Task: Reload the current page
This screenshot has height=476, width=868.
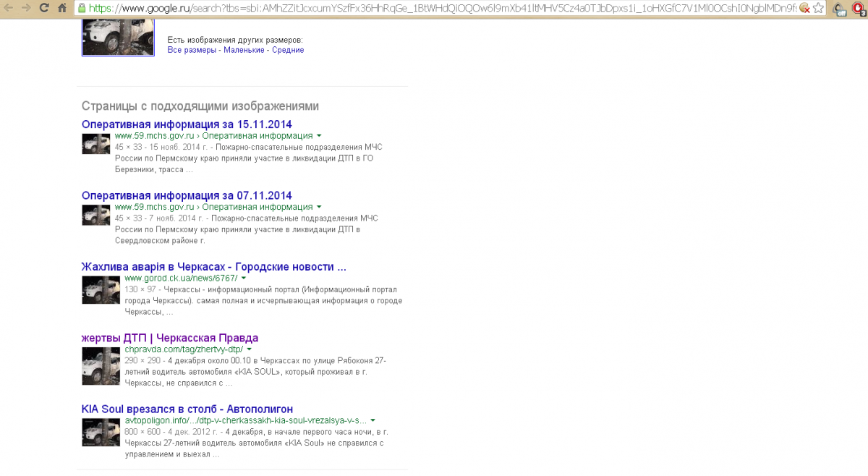Action: click(x=44, y=8)
